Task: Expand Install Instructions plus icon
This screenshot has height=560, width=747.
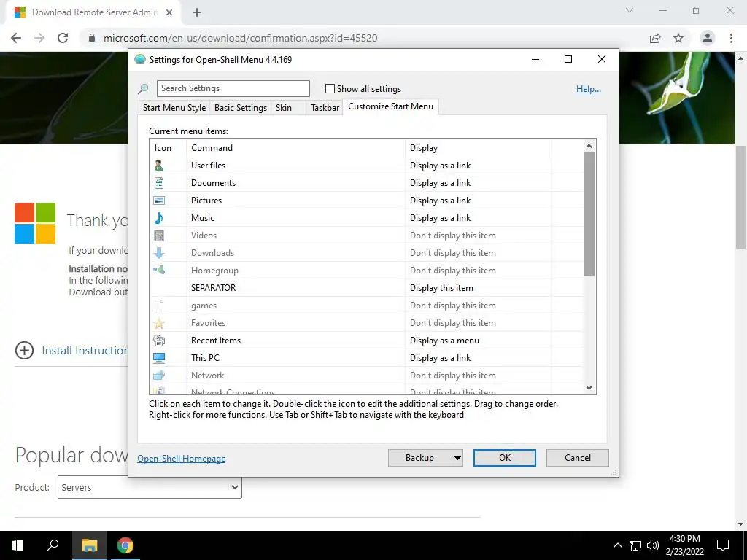Action: 24,351
